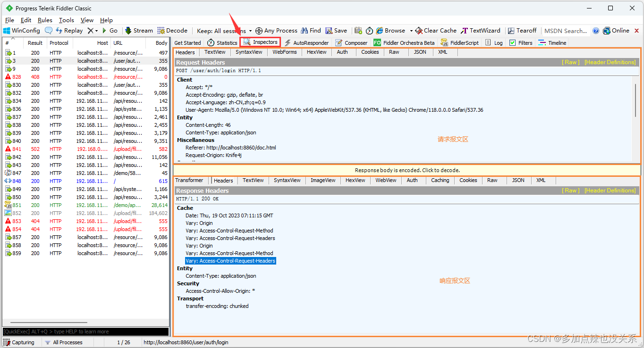644x348 pixels.
Task: Click the camera screenshot icon
Action: [x=358, y=31]
